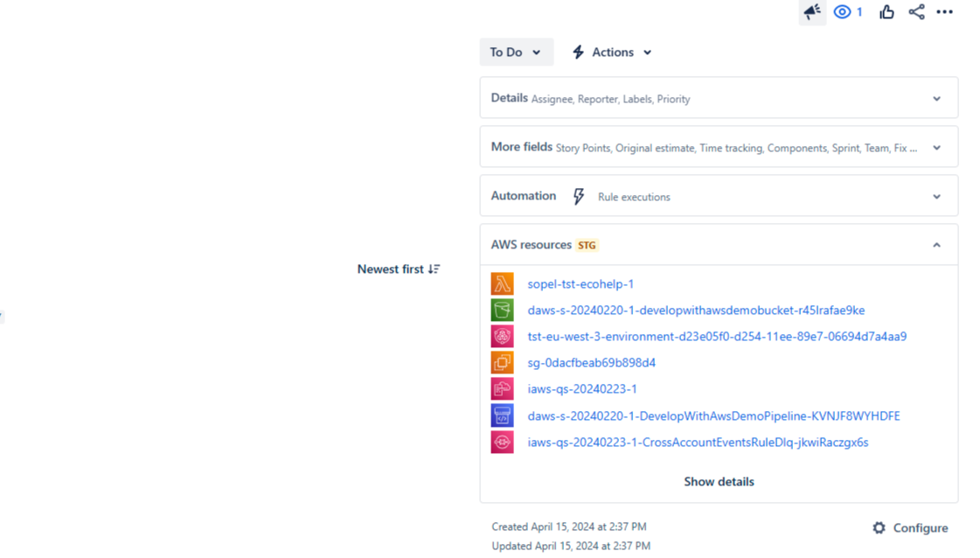Open the three-dot more actions menu
The height and width of the screenshot is (558, 980).
(x=944, y=11)
